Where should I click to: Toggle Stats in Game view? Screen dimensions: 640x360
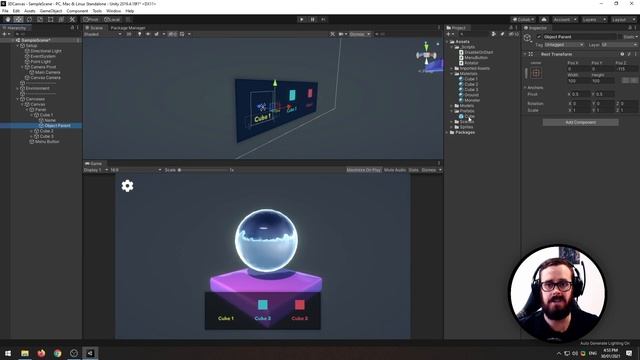[x=413, y=170]
